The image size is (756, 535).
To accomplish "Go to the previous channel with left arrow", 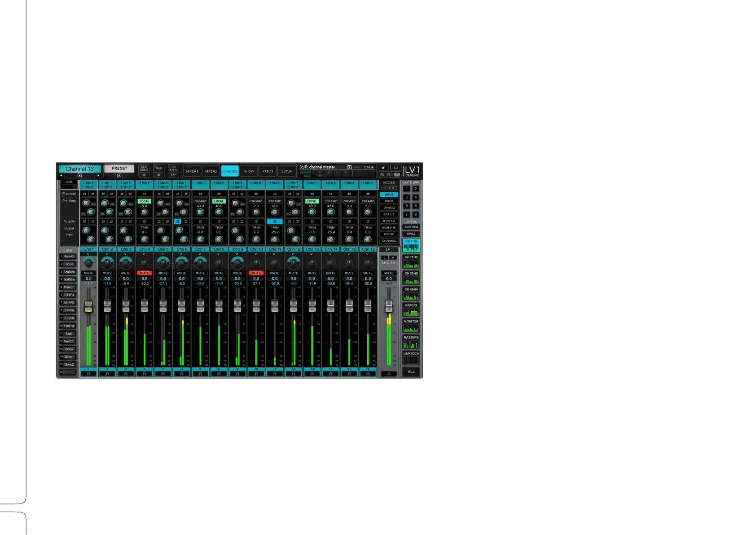I will coord(62,175).
